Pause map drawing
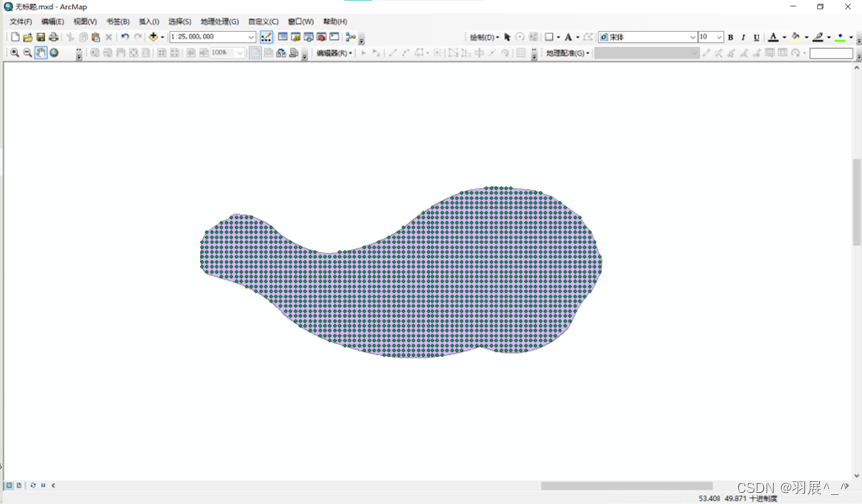This screenshot has width=862, height=504. point(43,485)
